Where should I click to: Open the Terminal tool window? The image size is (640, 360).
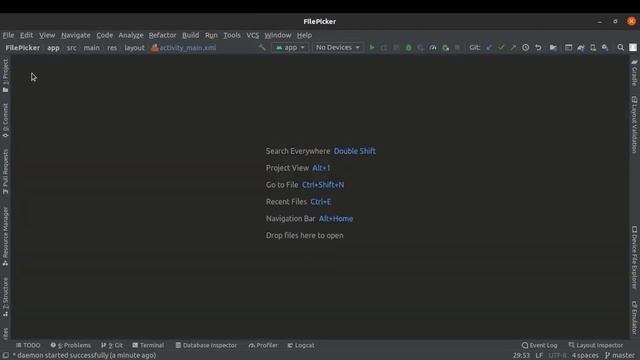click(x=148, y=345)
